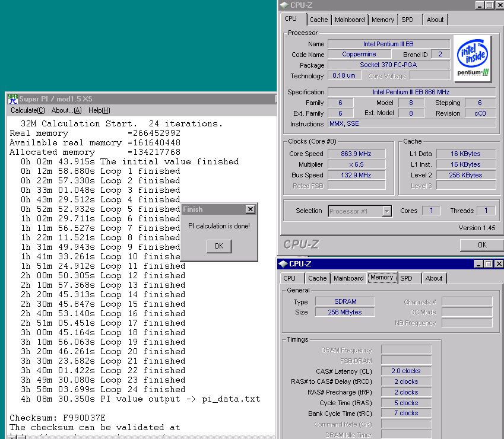The height and width of the screenshot is (439, 504).
Task: Click the bottom CPU-Z window title icon
Action: [x=283, y=264]
